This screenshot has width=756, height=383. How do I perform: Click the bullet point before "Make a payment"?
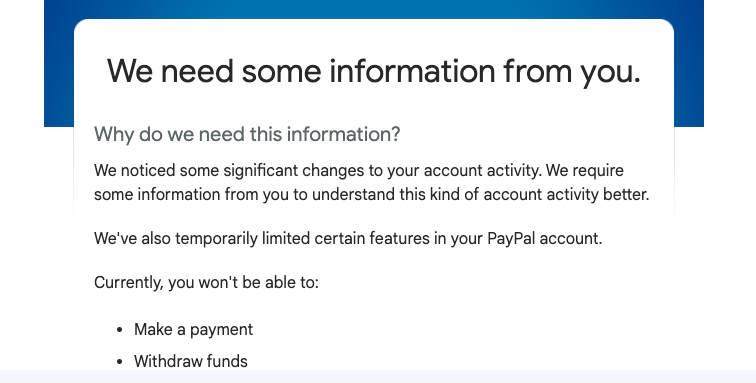[120, 330]
